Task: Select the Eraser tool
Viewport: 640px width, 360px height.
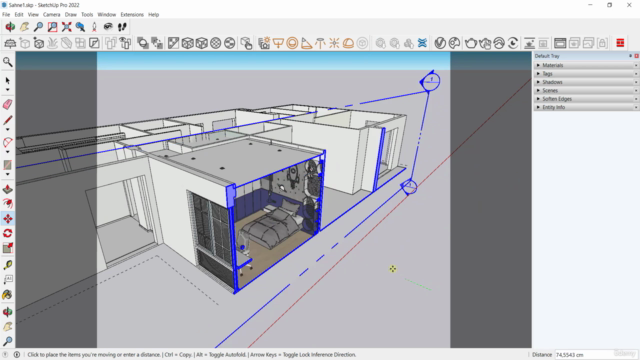Action: 7,104
